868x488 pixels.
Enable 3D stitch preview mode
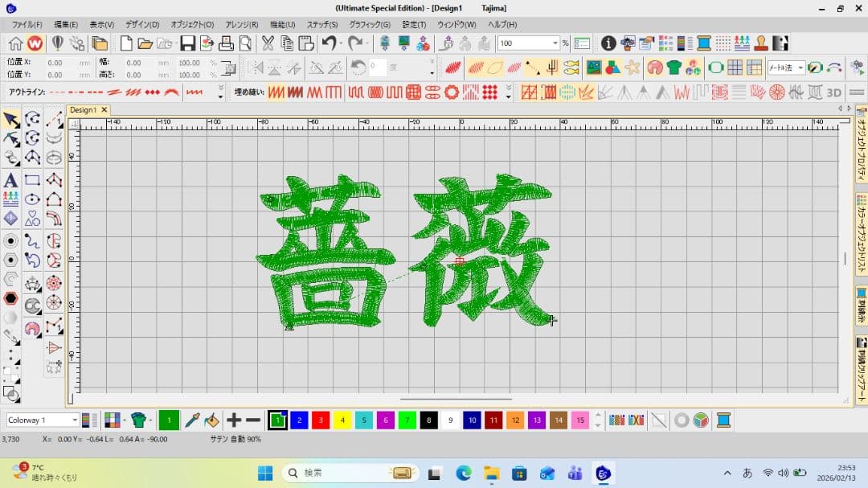[x=833, y=91]
